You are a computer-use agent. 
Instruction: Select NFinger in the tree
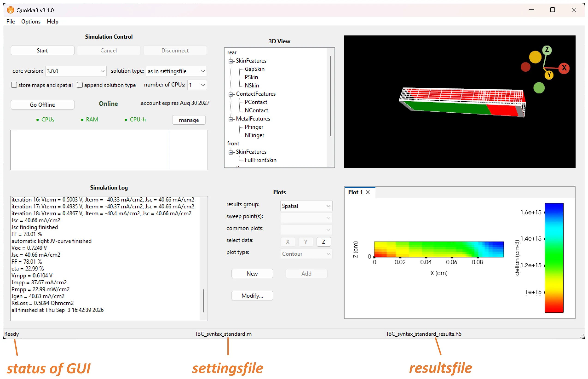click(x=254, y=135)
